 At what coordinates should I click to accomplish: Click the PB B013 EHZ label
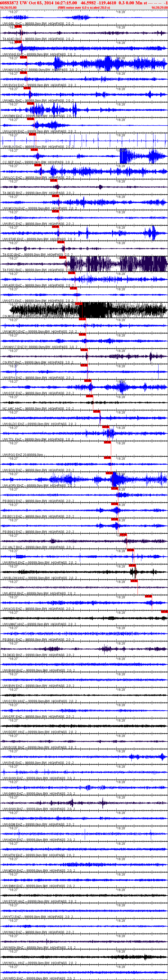point(38,517)
